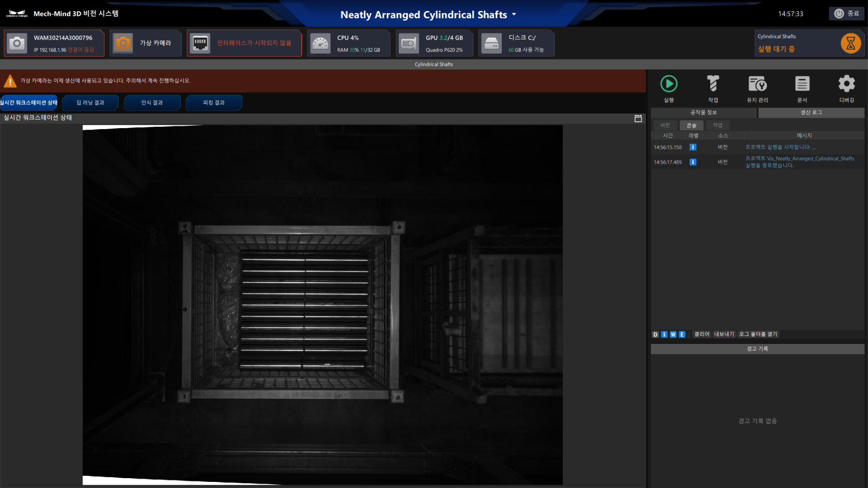Select the 실시간 워크스테이션 상태 tab
The width and height of the screenshot is (868, 488).
[x=29, y=103]
